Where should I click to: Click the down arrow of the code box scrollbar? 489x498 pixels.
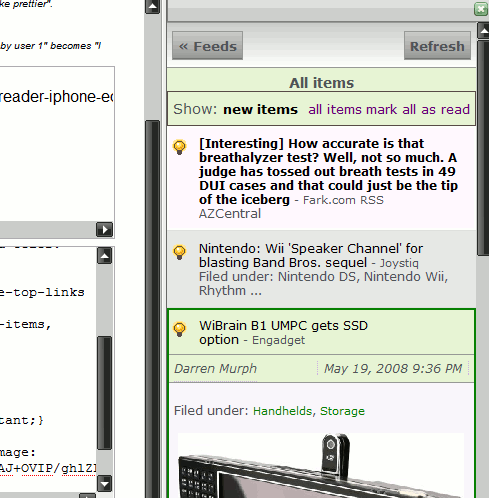click(105, 484)
